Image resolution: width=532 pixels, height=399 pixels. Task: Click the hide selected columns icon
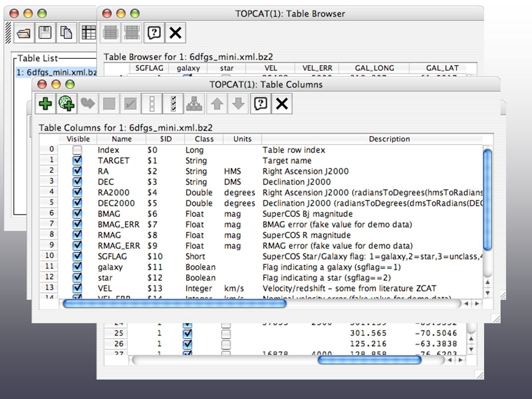109,104
